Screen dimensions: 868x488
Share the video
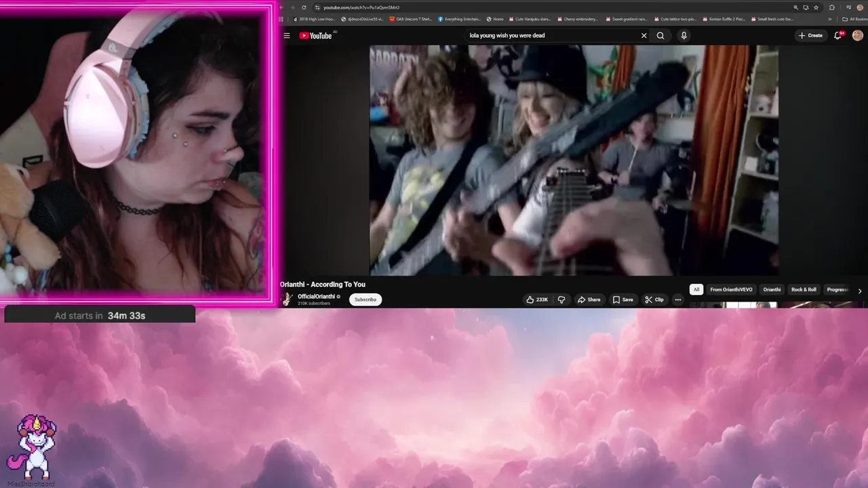click(x=589, y=300)
